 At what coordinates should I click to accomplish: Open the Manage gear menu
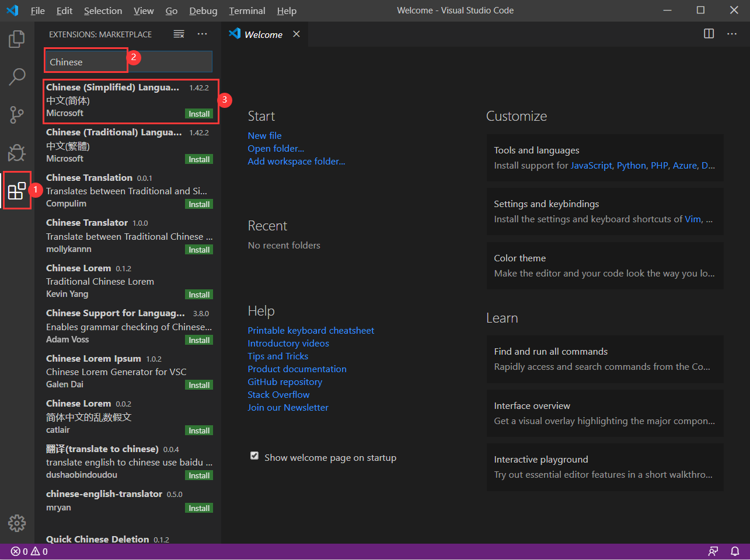[16, 523]
